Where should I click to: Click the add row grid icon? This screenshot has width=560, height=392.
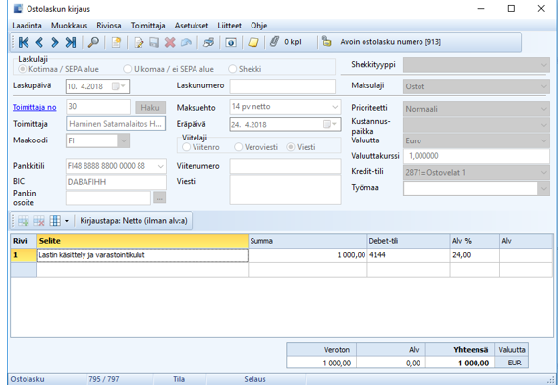click(24, 221)
